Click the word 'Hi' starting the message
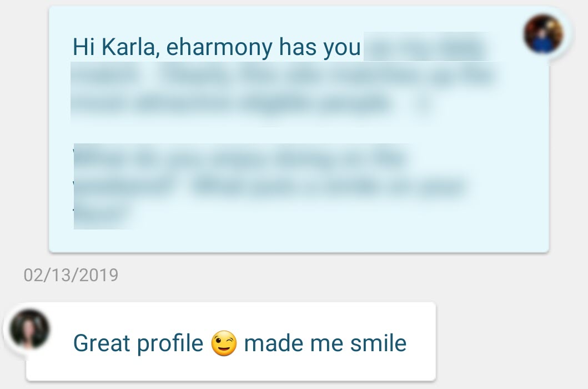 click(x=83, y=47)
